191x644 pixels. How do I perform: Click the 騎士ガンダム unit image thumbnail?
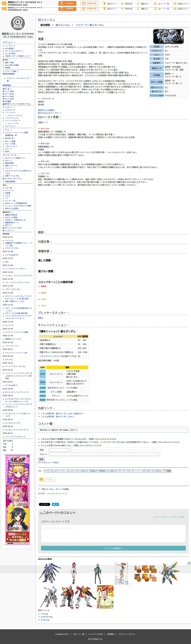point(168,36)
